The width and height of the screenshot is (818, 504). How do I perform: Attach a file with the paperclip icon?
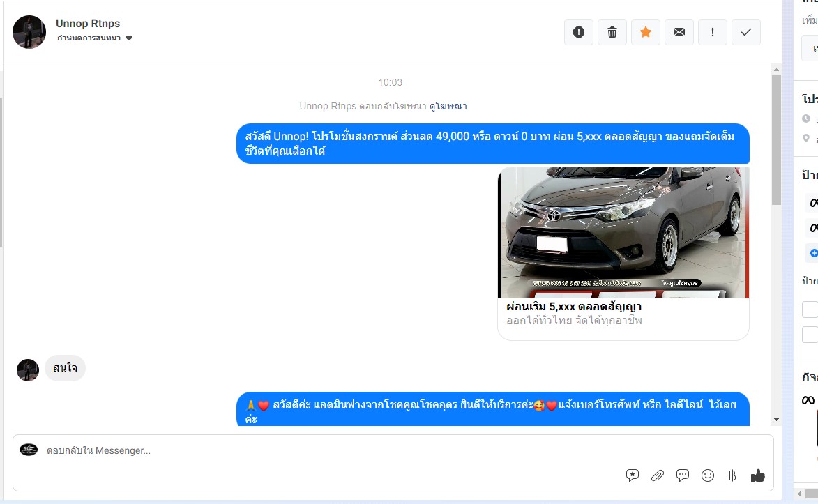pos(658,475)
